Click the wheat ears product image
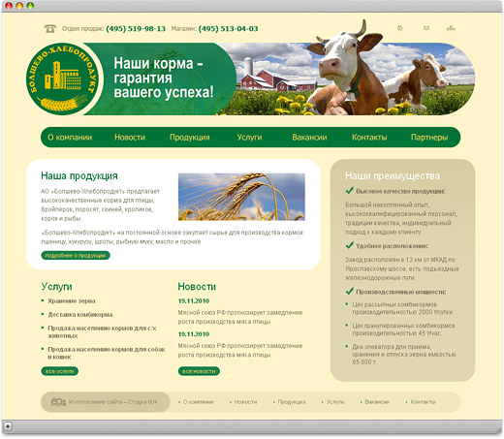This screenshot has height=439, width=504. tap(241, 197)
